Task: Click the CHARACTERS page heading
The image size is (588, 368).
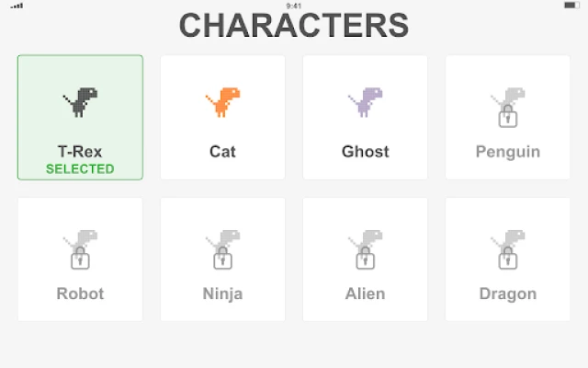Action: click(293, 26)
